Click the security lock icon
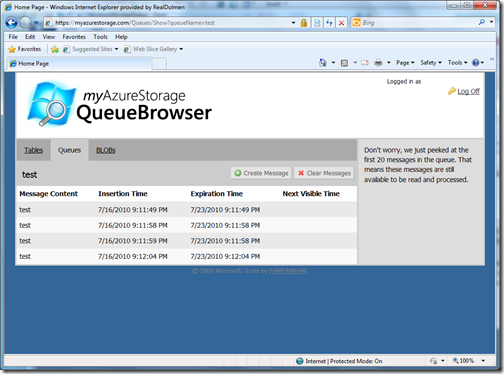The width and height of the screenshot is (504, 374). (304, 23)
